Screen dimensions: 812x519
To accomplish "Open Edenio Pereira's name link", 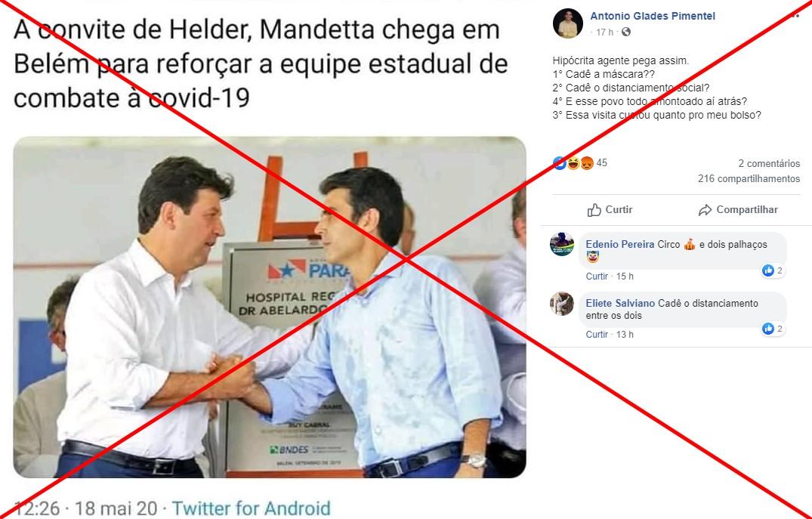I will (x=620, y=245).
